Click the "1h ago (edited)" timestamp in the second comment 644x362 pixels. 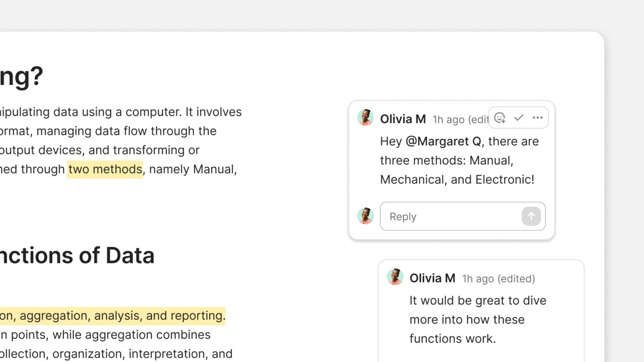click(499, 279)
